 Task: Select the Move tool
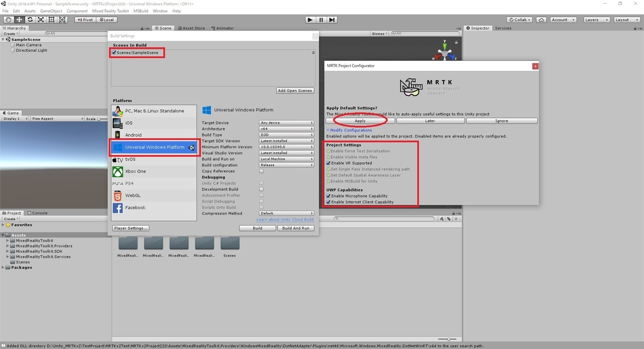(19, 20)
